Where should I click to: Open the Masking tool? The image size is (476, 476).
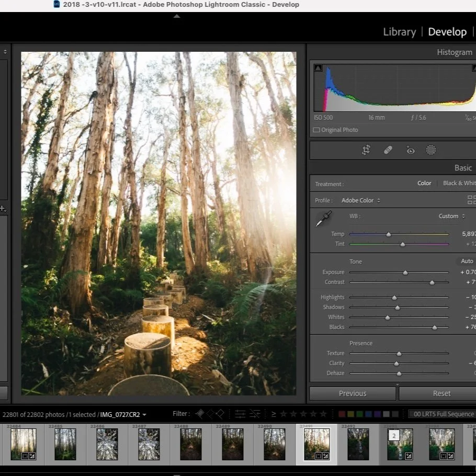click(x=431, y=150)
